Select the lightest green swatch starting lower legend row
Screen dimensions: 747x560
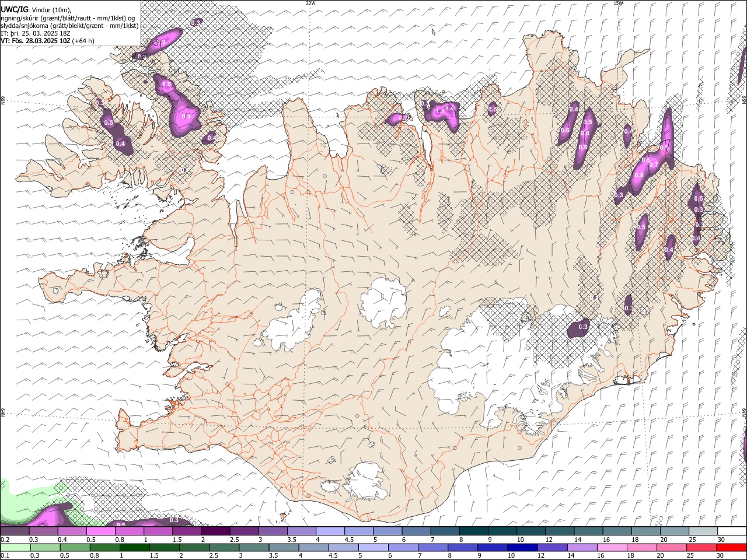tap(15, 547)
